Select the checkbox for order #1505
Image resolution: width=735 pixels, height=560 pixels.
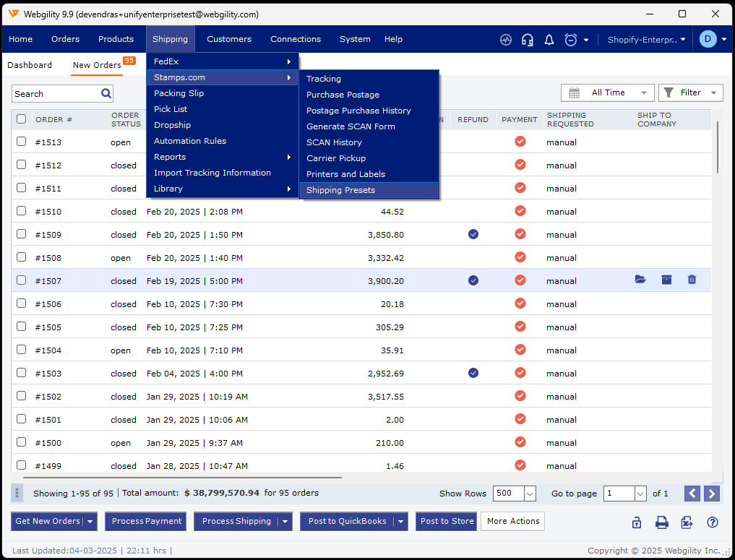[x=22, y=327]
